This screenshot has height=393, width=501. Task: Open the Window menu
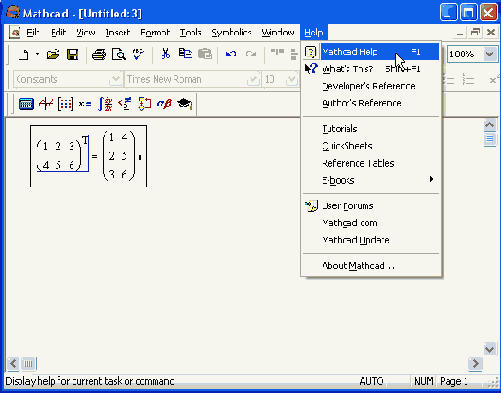(278, 33)
